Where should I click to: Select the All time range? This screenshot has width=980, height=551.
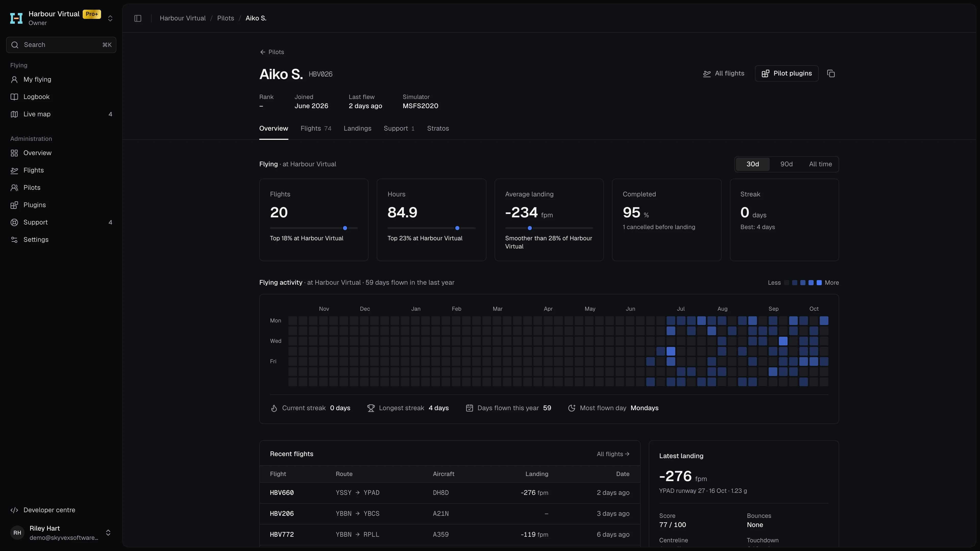pyautogui.click(x=820, y=164)
